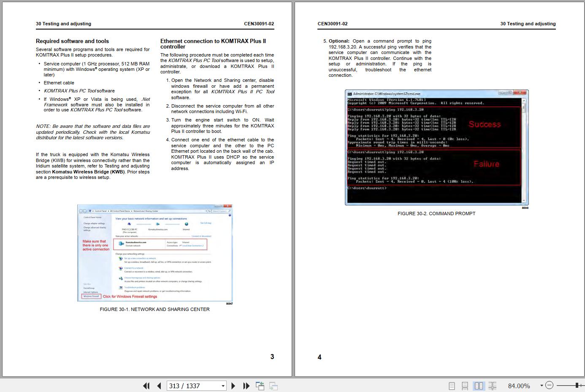Jump to the last page
Viewport: 585px width, 392px height.
(246, 386)
